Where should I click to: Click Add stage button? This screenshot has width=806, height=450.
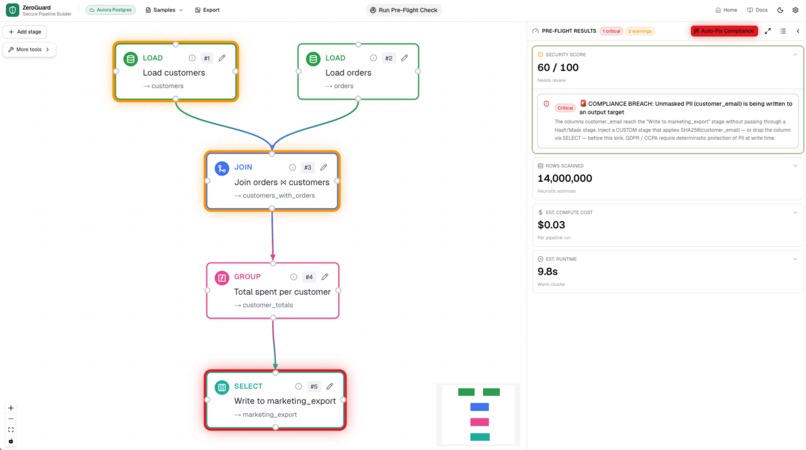[25, 31]
